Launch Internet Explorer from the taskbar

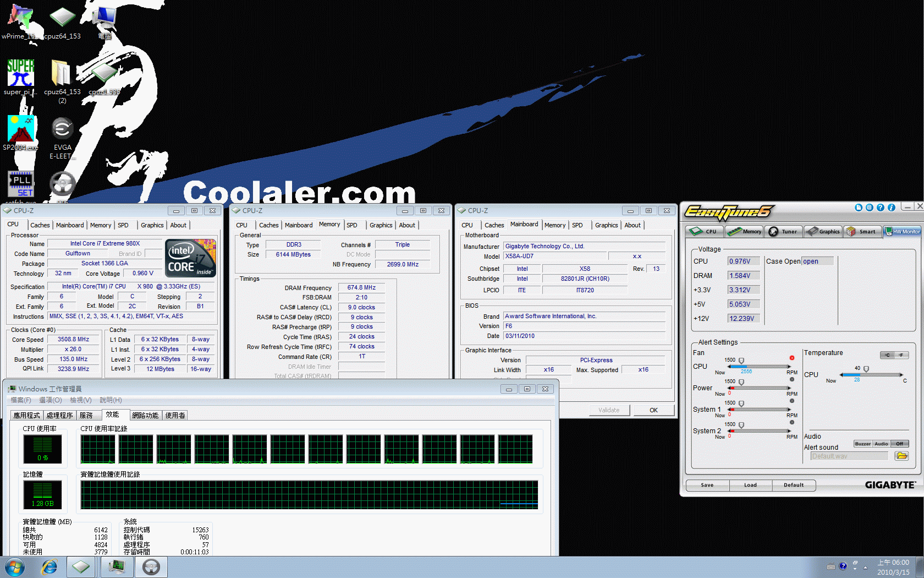click(50, 567)
